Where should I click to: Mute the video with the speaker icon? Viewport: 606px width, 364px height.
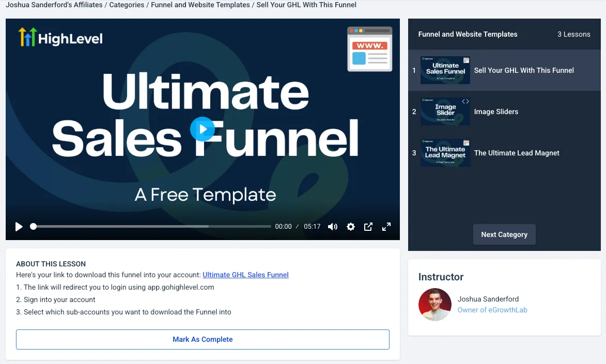click(332, 227)
